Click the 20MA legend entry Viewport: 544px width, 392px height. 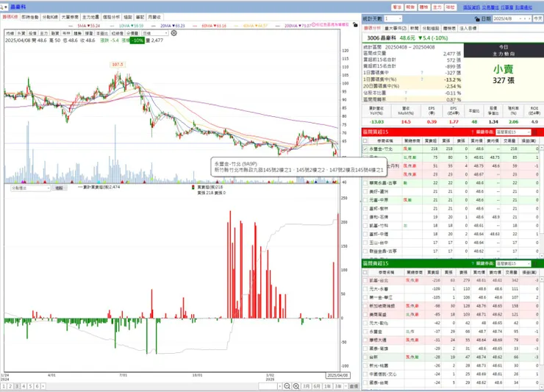pyautogui.click(x=173, y=26)
